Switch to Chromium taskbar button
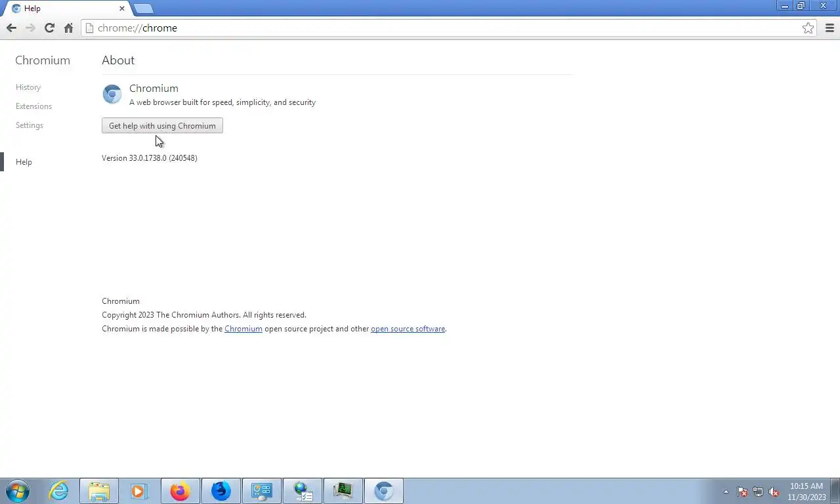840x504 pixels. [x=384, y=491]
